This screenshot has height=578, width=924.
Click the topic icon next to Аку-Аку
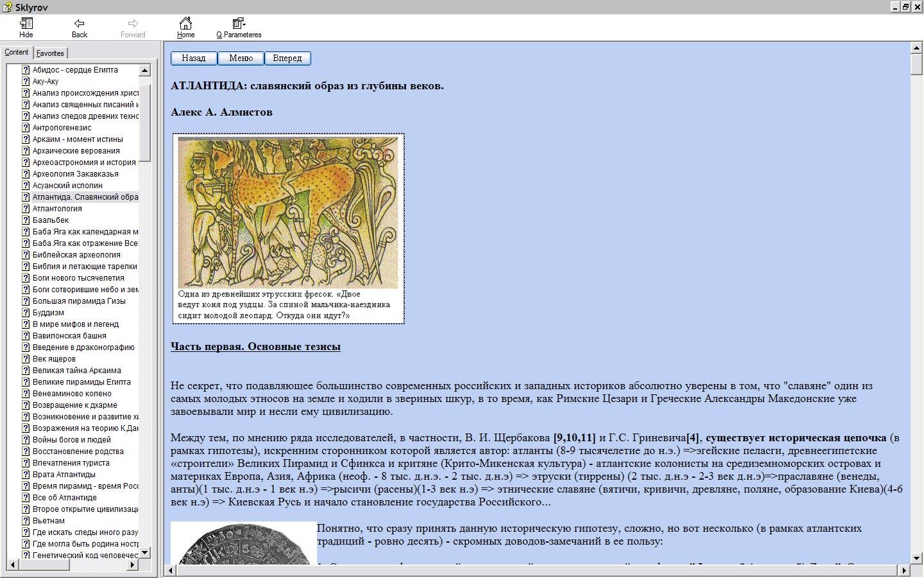tap(26, 82)
